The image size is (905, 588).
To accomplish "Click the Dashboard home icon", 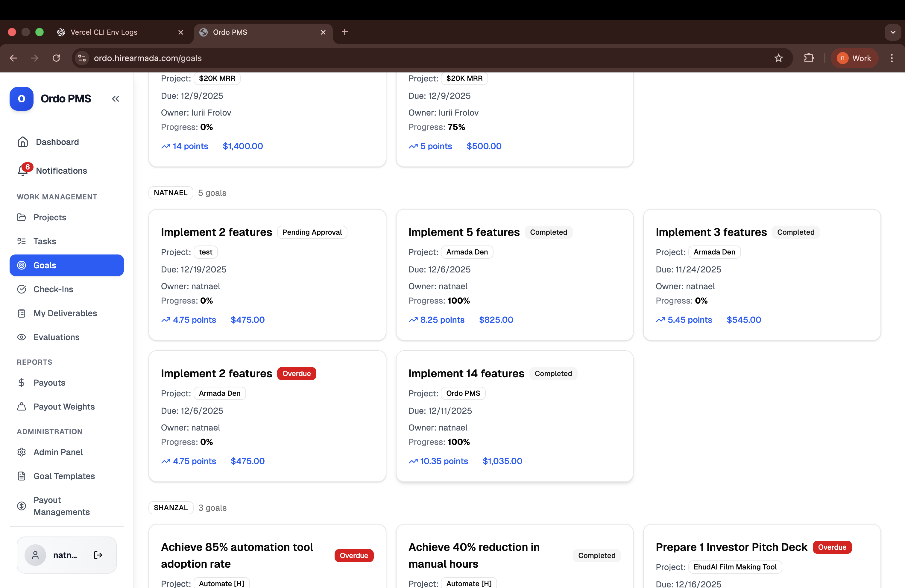I will point(22,142).
